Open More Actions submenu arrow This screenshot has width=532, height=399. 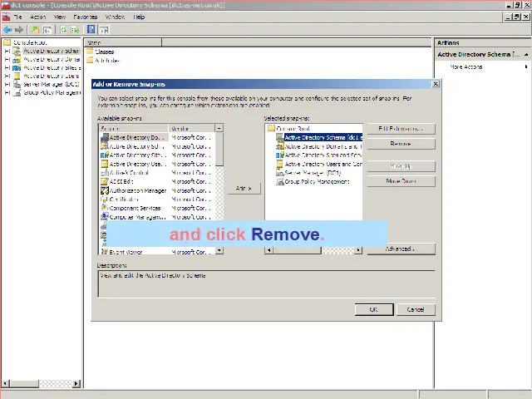click(526, 66)
